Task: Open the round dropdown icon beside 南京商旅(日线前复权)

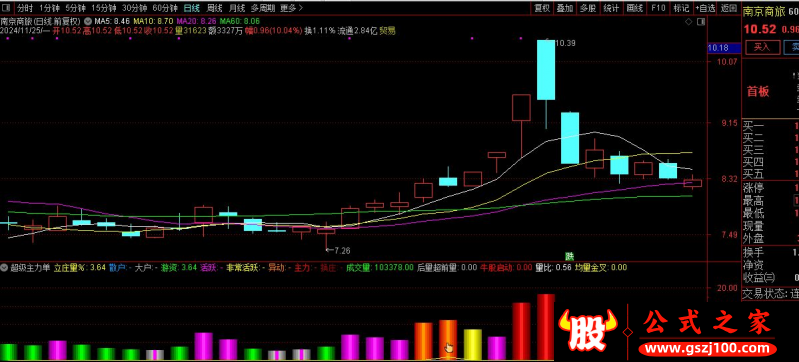Action: tap(88, 21)
